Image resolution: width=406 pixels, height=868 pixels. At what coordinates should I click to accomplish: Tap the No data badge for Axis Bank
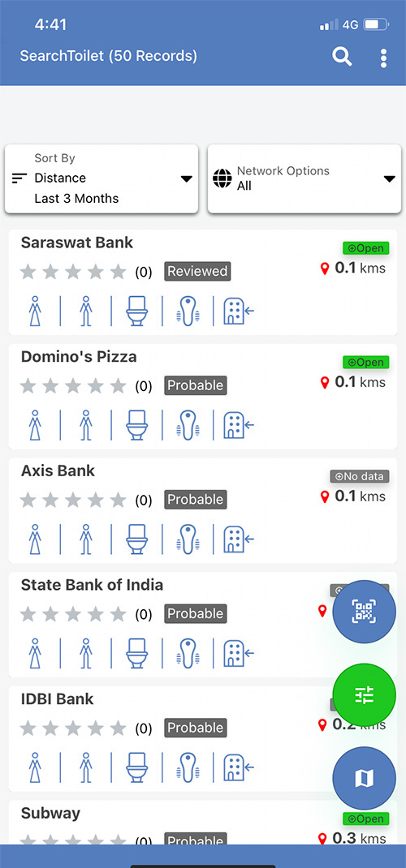coord(360,476)
